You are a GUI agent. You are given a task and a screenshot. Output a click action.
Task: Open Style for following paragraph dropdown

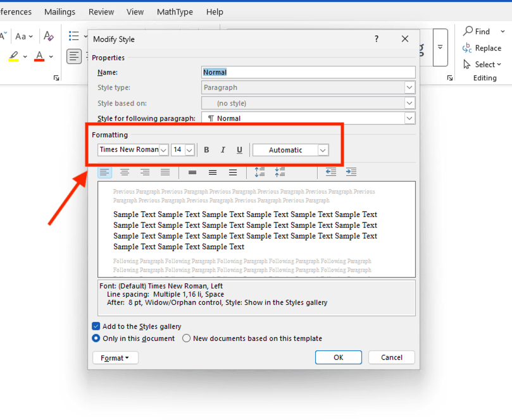[409, 118]
